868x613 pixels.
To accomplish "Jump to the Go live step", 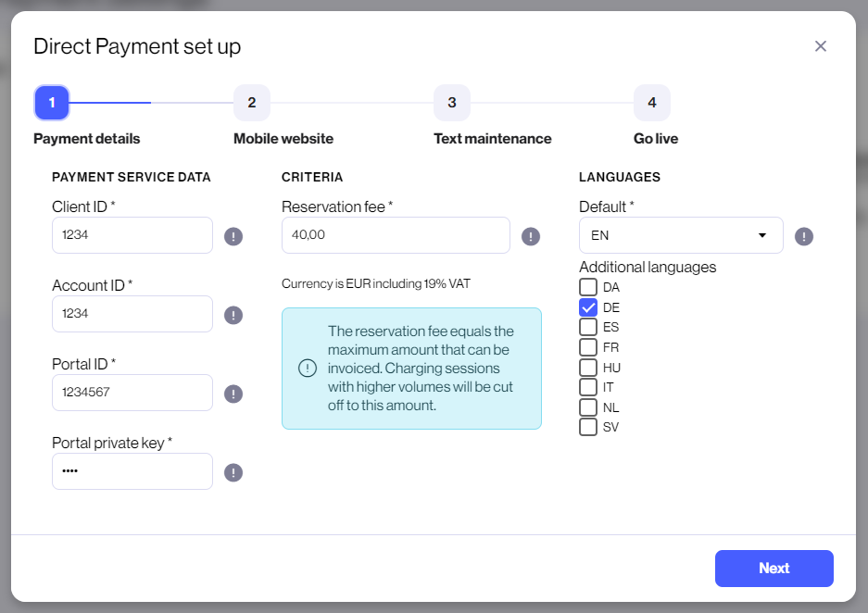I will (651, 103).
